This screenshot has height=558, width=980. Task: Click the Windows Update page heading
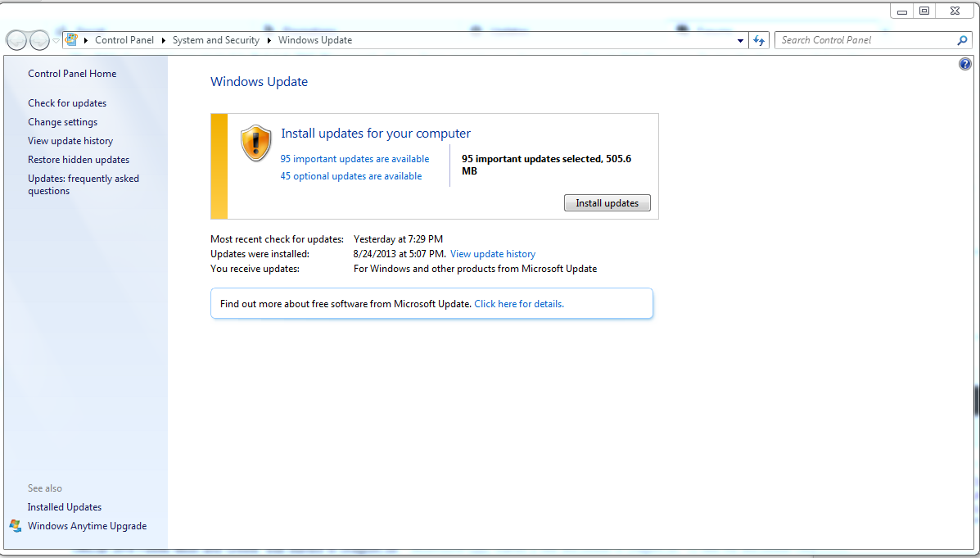[259, 82]
